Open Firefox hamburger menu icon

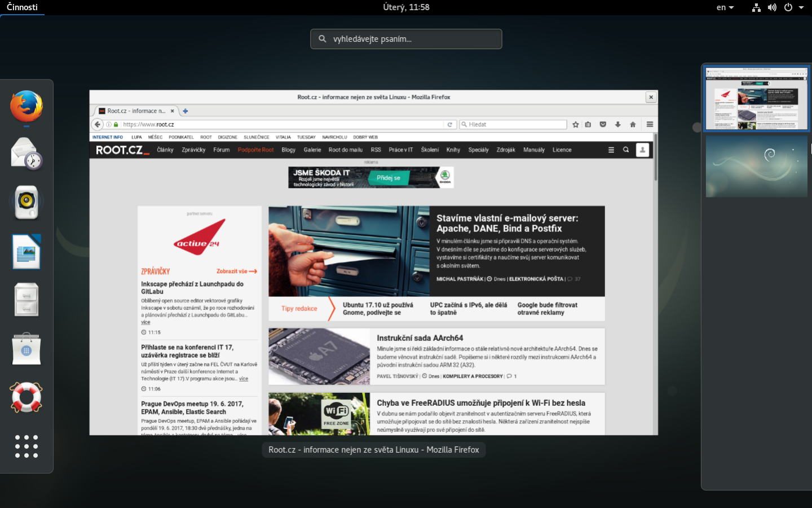(x=650, y=125)
